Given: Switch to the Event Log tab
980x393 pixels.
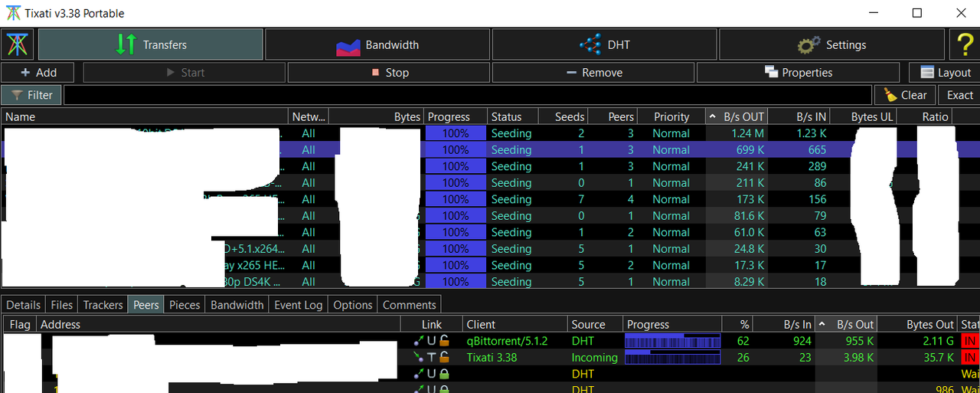Looking at the screenshot, I should click(x=299, y=304).
